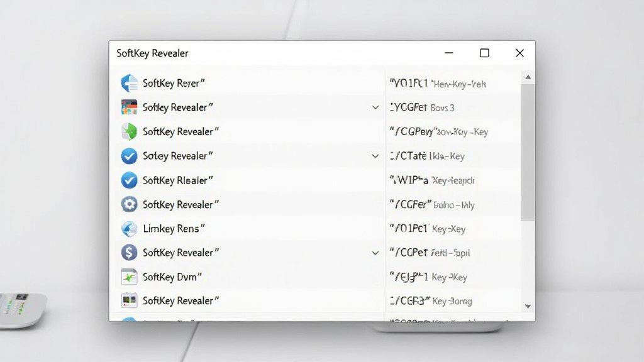Click the YCGFet Bovs 3 key value
The width and height of the screenshot is (644, 362).
pos(422,107)
